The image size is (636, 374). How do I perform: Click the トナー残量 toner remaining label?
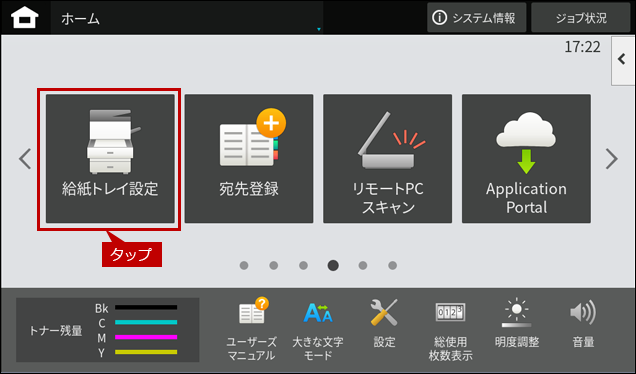point(56,331)
